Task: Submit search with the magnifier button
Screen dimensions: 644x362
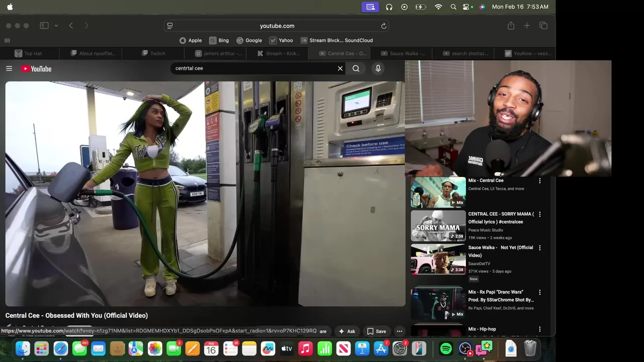Action: pyautogui.click(x=356, y=68)
